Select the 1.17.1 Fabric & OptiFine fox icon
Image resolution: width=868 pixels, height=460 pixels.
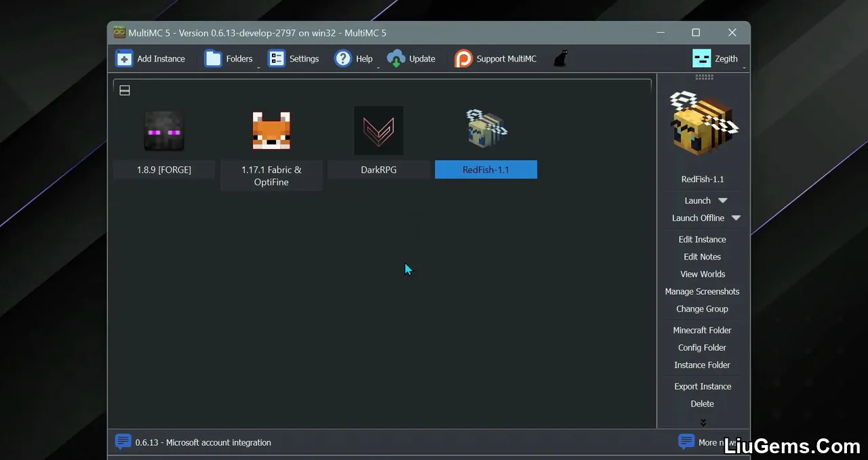point(271,131)
